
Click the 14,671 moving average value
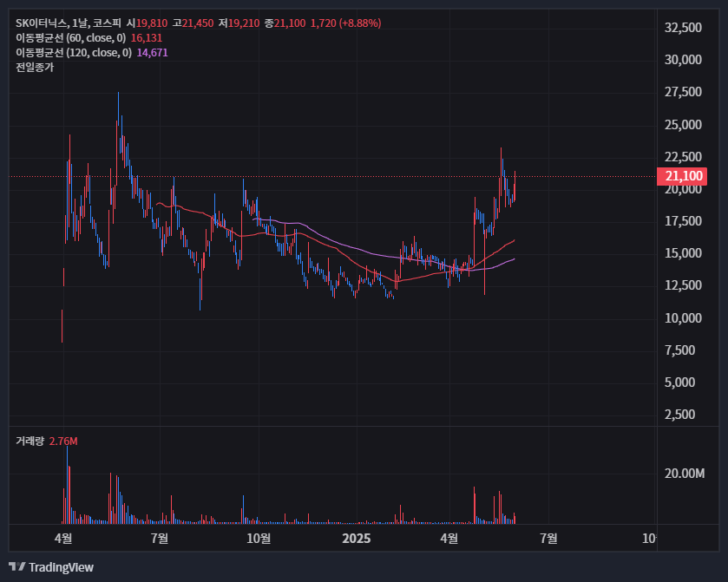tap(153, 53)
